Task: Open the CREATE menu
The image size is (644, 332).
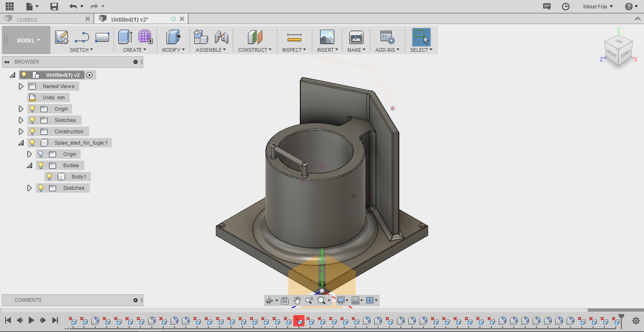Action: (134, 50)
